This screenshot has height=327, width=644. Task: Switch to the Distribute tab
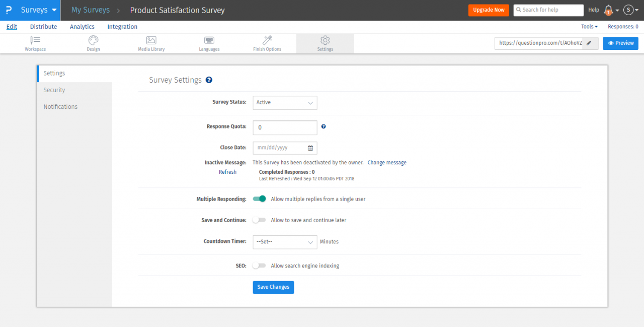[43, 27]
